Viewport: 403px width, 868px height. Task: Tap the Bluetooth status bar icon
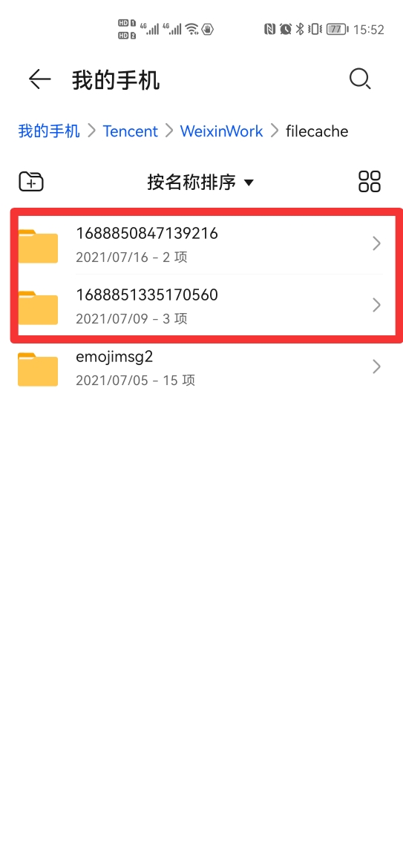(300, 30)
